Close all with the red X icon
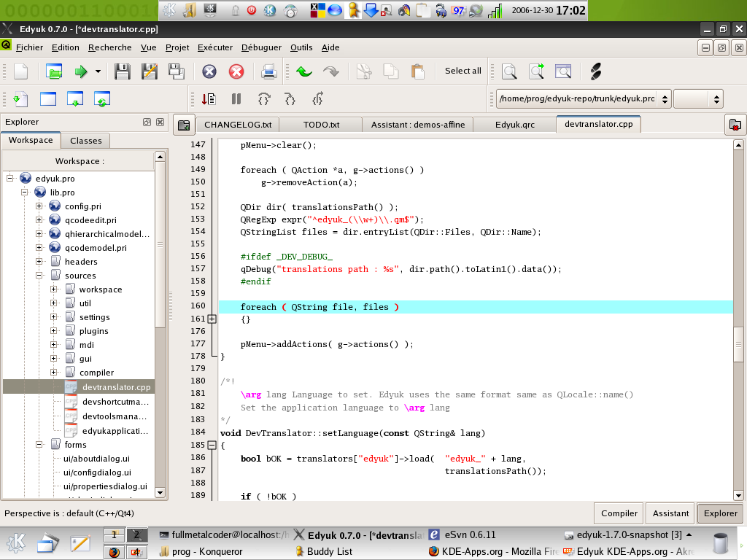 (236, 71)
